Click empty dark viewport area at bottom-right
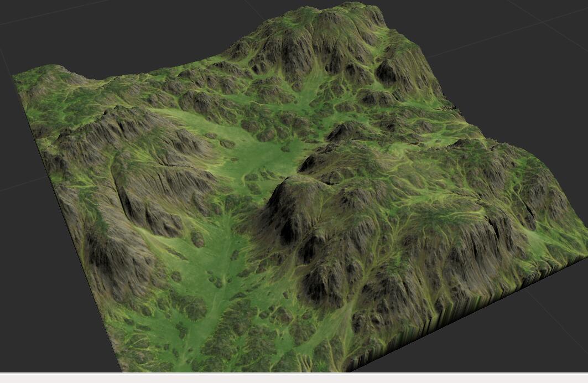This screenshot has height=383, width=588. [525, 343]
